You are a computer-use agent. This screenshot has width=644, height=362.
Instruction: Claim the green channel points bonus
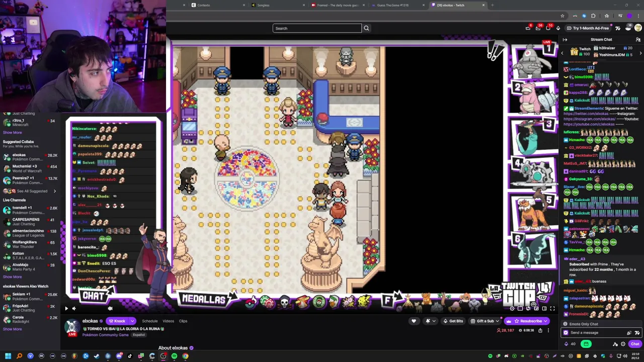coord(586,344)
